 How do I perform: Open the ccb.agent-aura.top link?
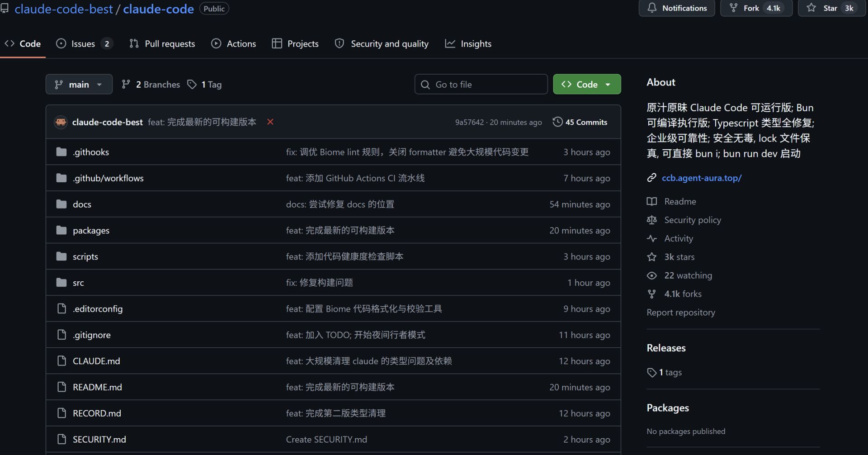click(x=701, y=178)
